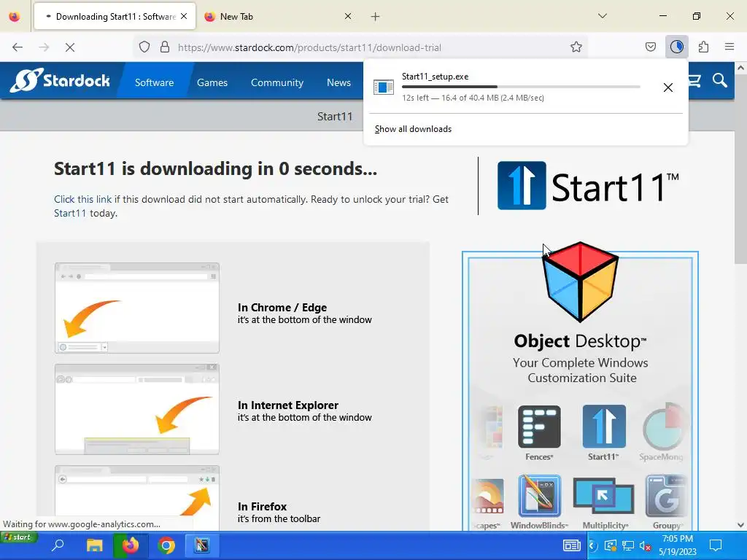The width and height of the screenshot is (747, 560).
Task: Click the Firefox back arrow button
Action: tap(18, 47)
